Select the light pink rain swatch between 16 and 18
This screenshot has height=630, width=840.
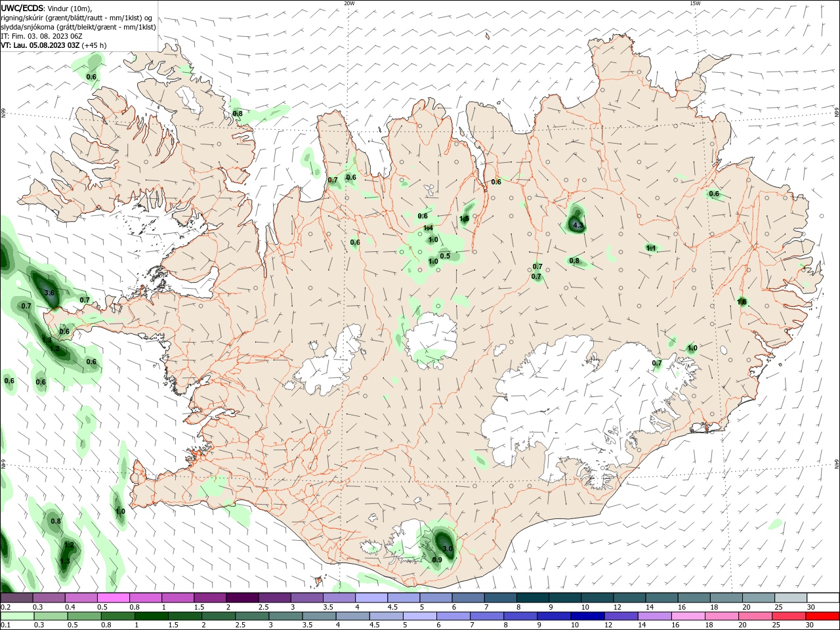click(688, 616)
